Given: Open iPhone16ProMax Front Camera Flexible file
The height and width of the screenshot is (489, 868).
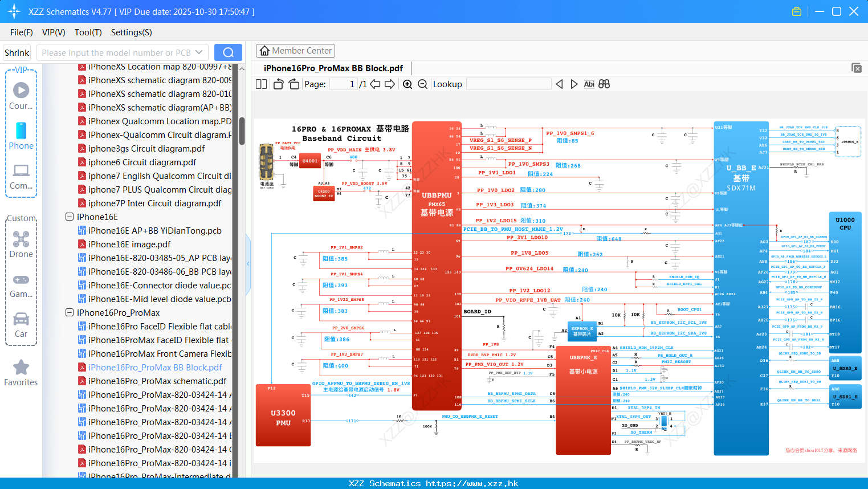Looking at the screenshot, I should [x=155, y=353].
